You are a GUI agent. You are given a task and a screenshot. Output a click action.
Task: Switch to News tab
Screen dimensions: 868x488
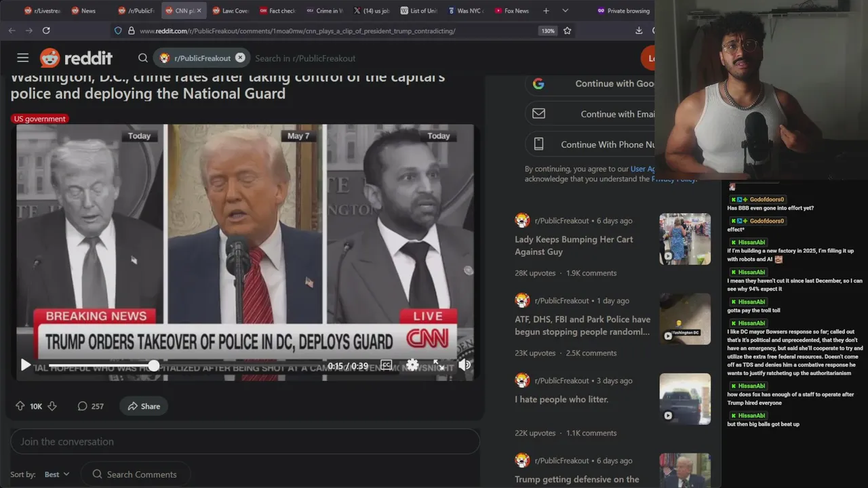[x=89, y=11]
